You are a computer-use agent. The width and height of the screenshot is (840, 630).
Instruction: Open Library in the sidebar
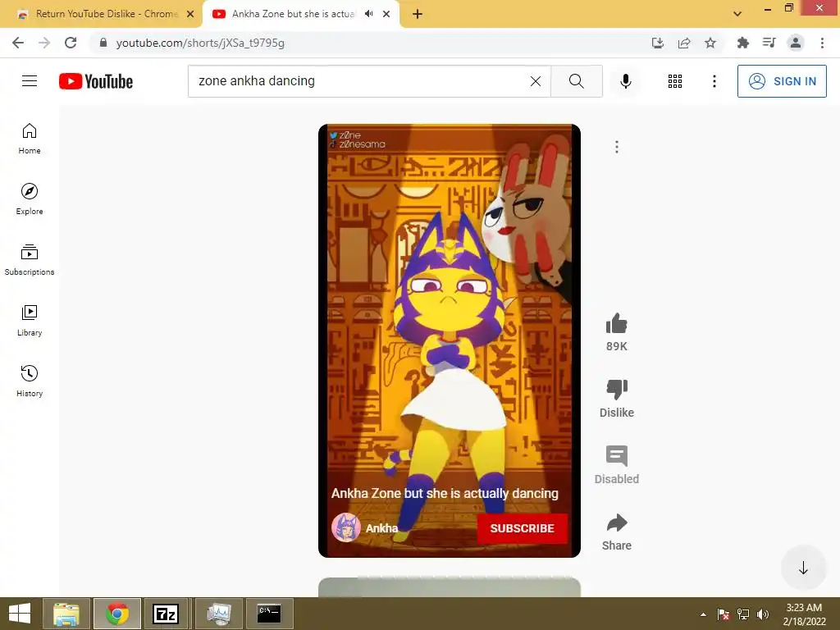click(x=30, y=321)
